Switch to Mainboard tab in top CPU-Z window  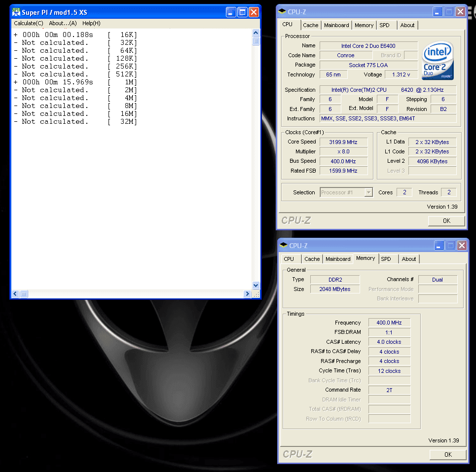click(336, 25)
